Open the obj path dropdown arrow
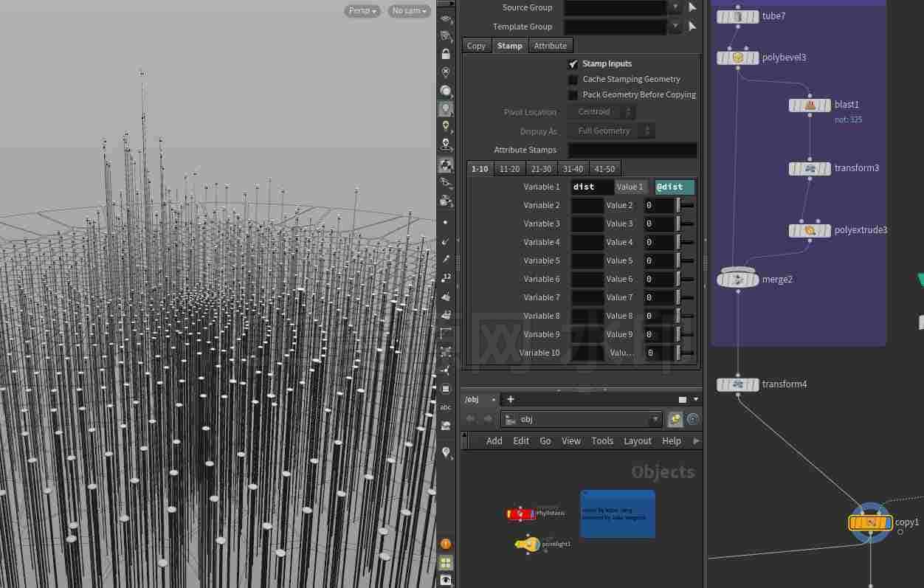 pos(655,419)
